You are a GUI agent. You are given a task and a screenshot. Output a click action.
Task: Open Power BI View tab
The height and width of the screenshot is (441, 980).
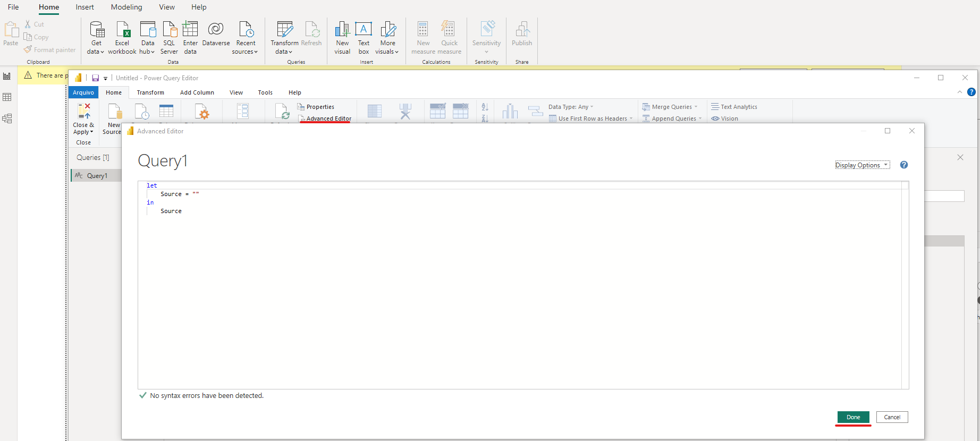(167, 7)
